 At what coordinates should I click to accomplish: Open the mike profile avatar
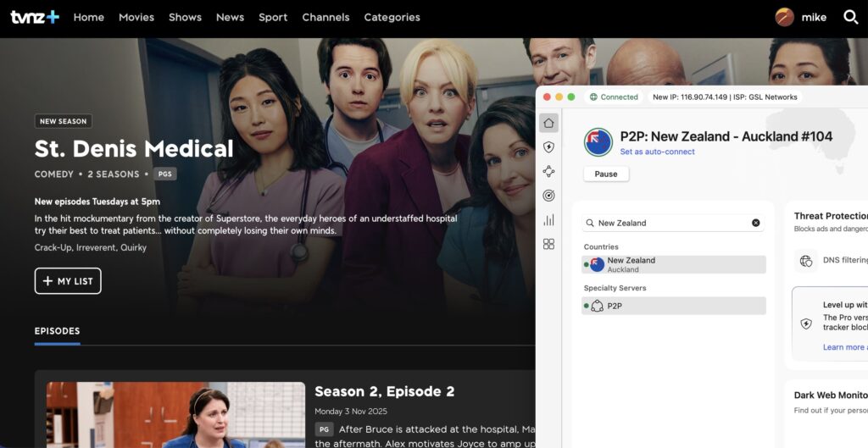click(x=784, y=17)
